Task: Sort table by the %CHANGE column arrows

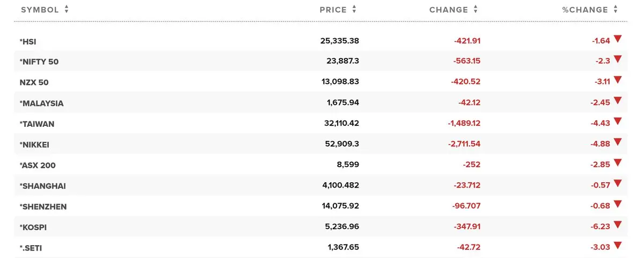Action: click(616, 10)
